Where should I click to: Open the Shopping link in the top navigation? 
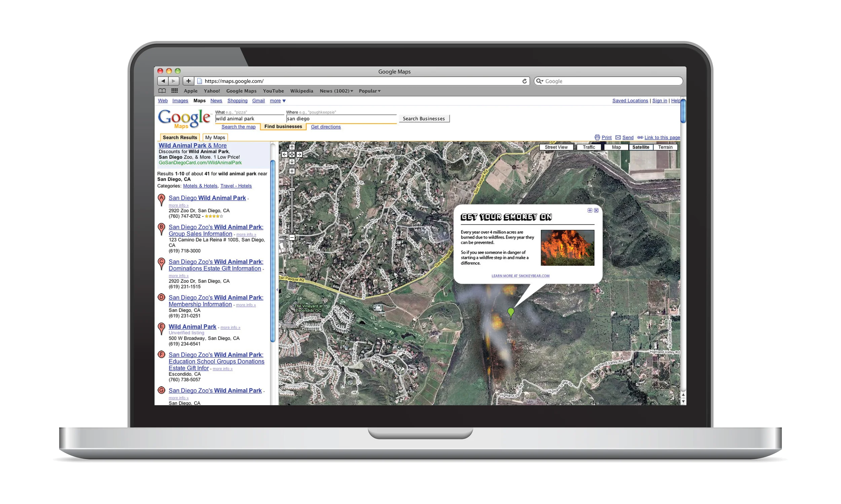(x=237, y=100)
